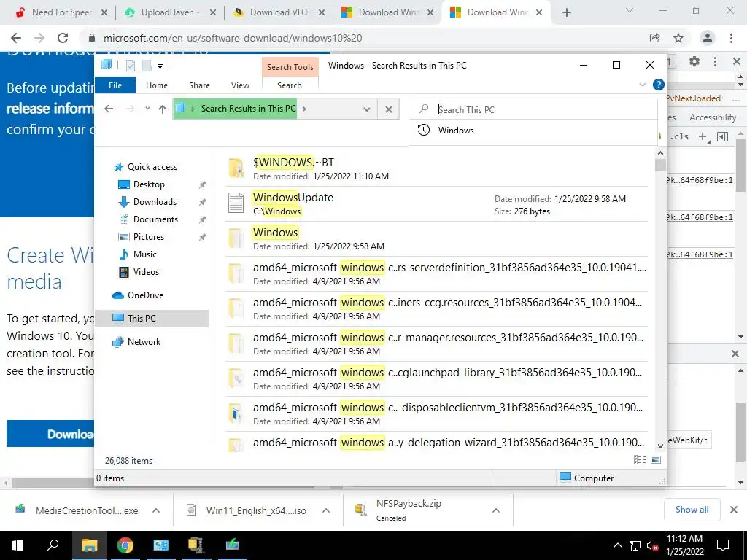Image resolution: width=747 pixels, height=560 pixels.
Task: Open Accessibility tab in DevTools
Action: pos(712,117)
